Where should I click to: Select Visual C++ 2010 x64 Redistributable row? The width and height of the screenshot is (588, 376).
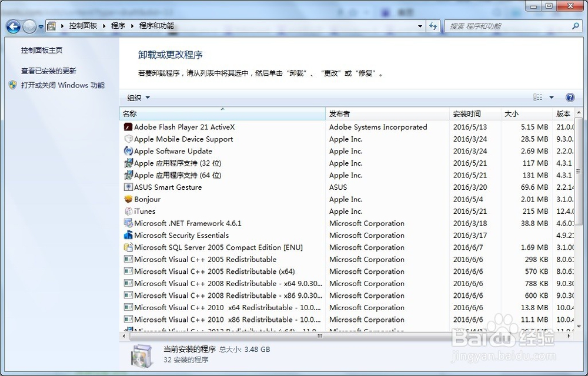tap(347, 307)
